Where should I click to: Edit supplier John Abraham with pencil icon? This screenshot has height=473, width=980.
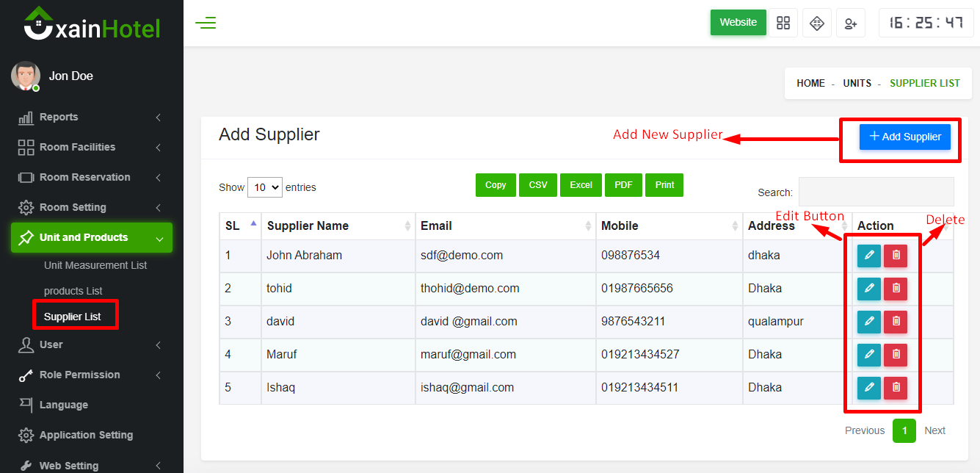click(868, 256)
